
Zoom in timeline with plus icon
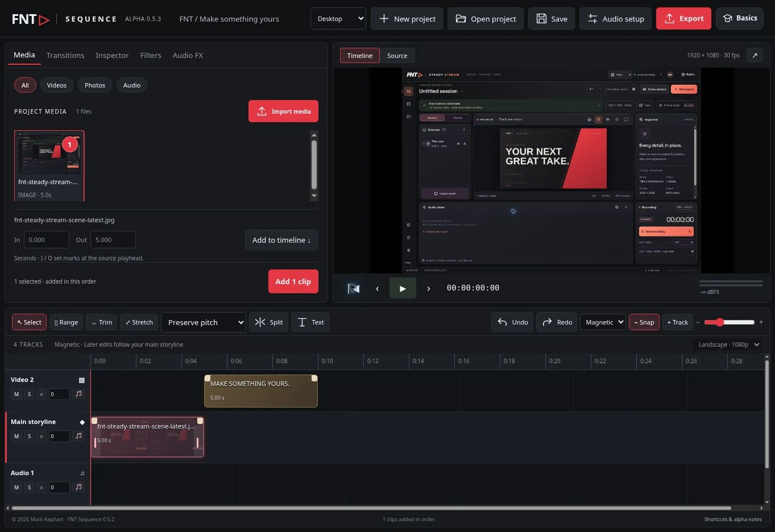pos(761,322)
